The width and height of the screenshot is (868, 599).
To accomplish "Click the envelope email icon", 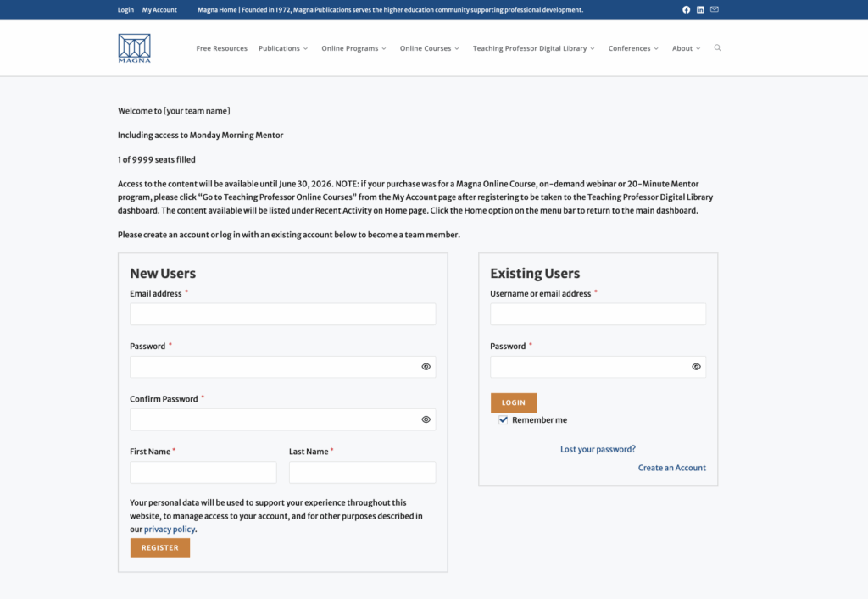I will [x=715, y=9].
